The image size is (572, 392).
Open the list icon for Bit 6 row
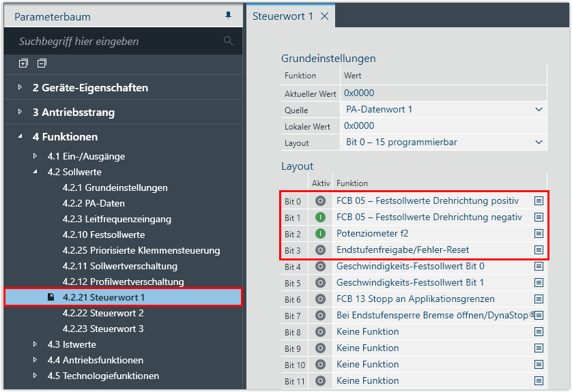pyautogui.click(x=539, y=299)
